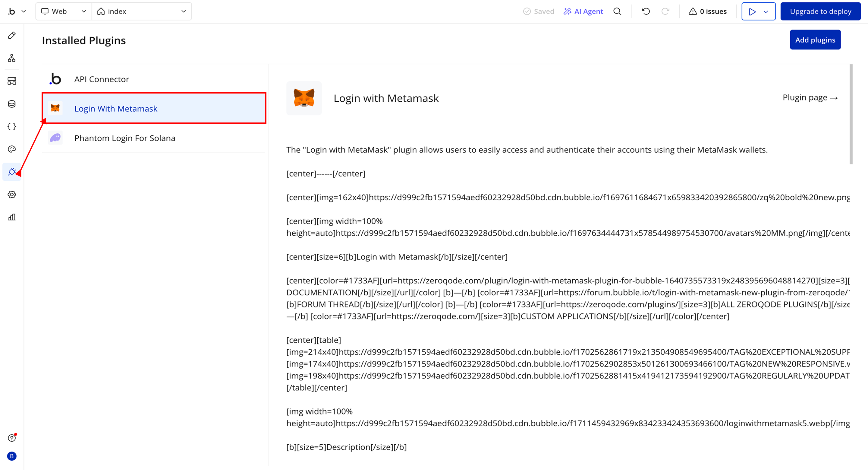Expand the preview button dropdown arrow
Viewport: 868px width, 470px height.
point(766,12)
